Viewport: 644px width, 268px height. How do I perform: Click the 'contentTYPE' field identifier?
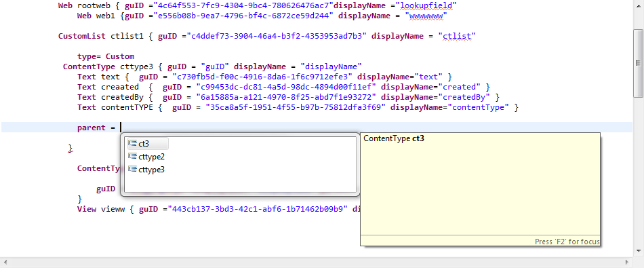(x=127, y=107)
